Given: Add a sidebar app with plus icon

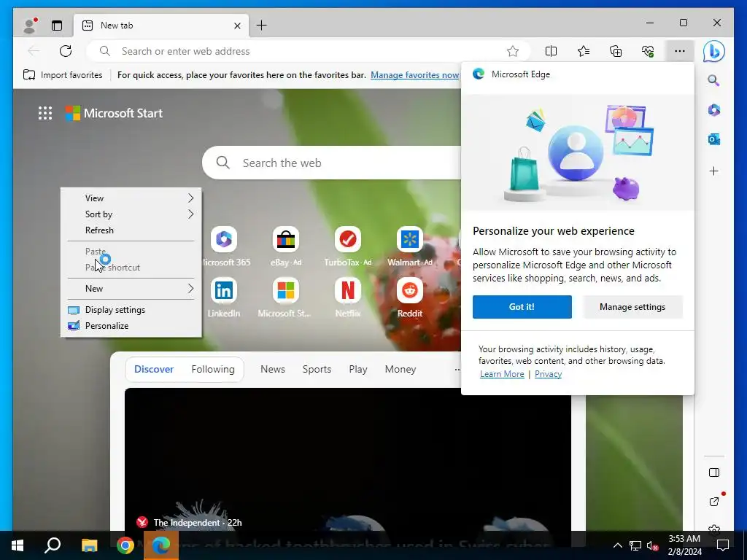Looking at the screenshot, I should [x=713, y=171].
